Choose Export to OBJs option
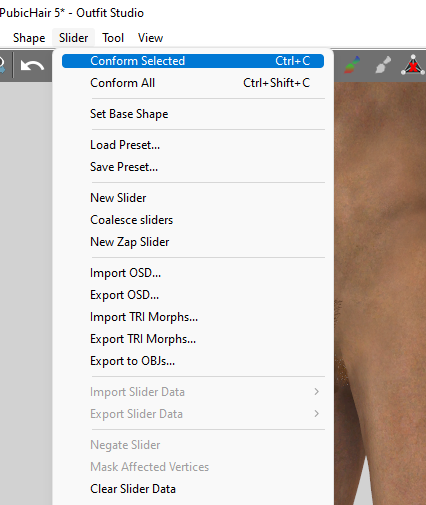426x505 pixels. tap(193, 361)
